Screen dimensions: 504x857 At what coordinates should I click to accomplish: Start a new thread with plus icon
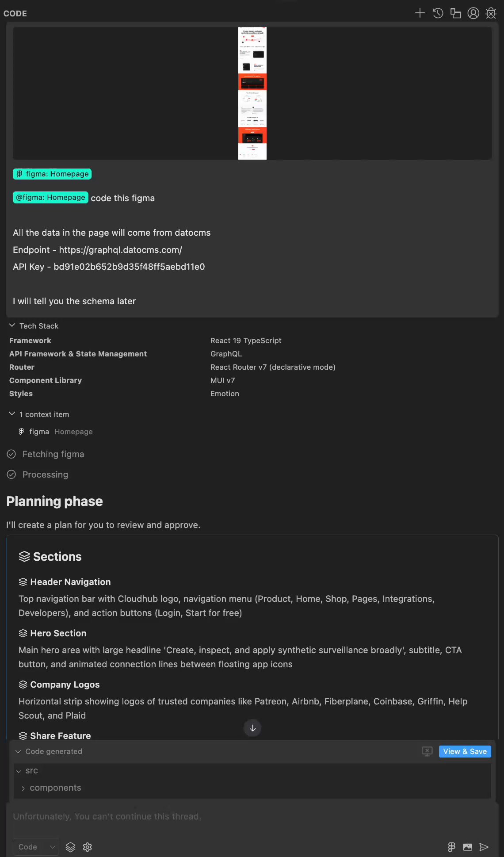click(x=420, y=13)
